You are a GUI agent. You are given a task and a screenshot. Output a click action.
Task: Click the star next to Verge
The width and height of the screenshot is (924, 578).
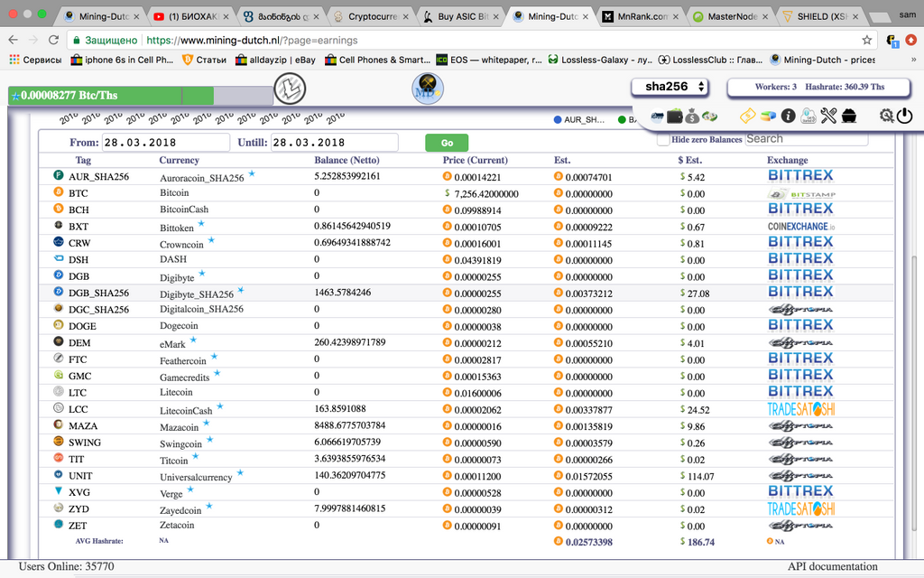[190, 489]
